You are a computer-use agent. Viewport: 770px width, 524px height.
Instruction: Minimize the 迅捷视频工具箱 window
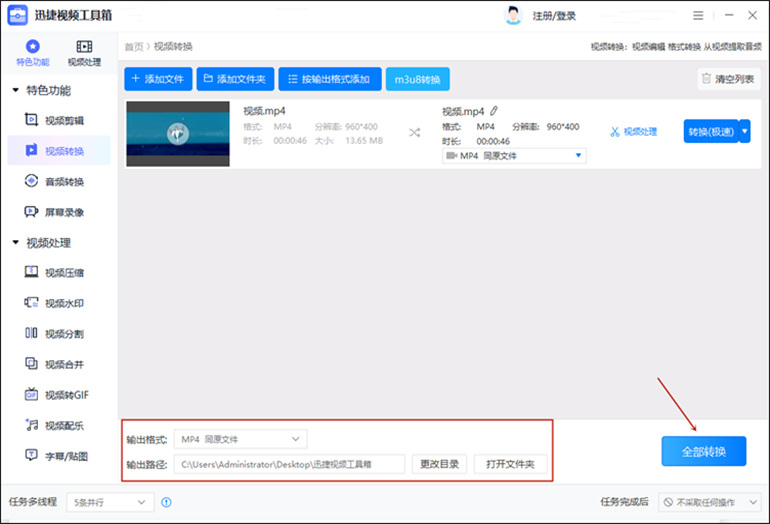pyautogui.click(x=729, y=16)
